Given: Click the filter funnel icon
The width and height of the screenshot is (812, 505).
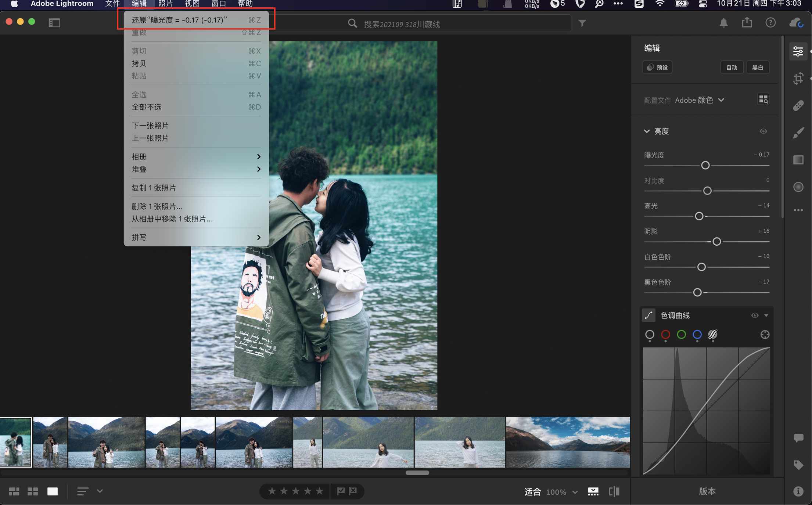Looking at the screenshot, I should pos(582,24).
